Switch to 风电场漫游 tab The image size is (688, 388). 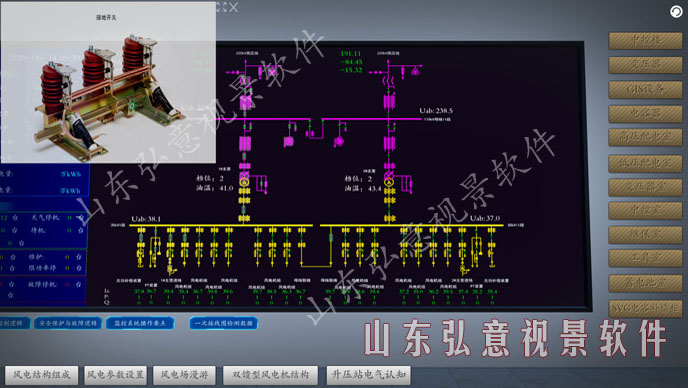tap(184, 375)
